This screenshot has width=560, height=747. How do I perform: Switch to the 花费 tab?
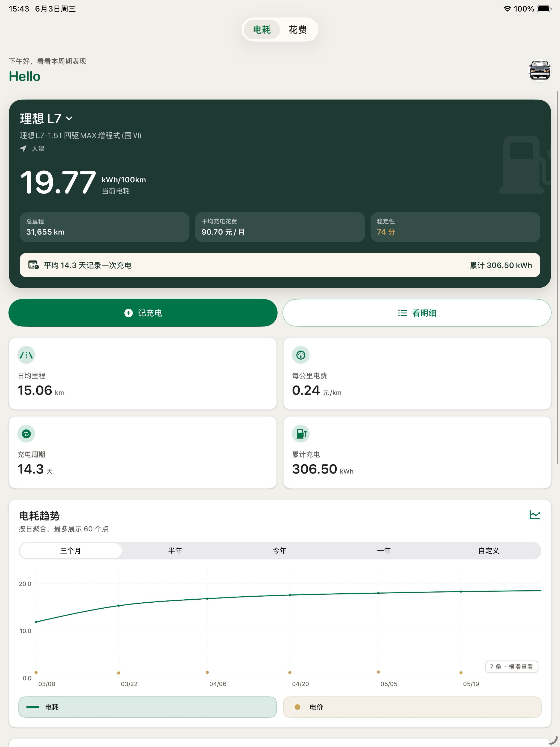pyautogui.click(x=297, y=30)
